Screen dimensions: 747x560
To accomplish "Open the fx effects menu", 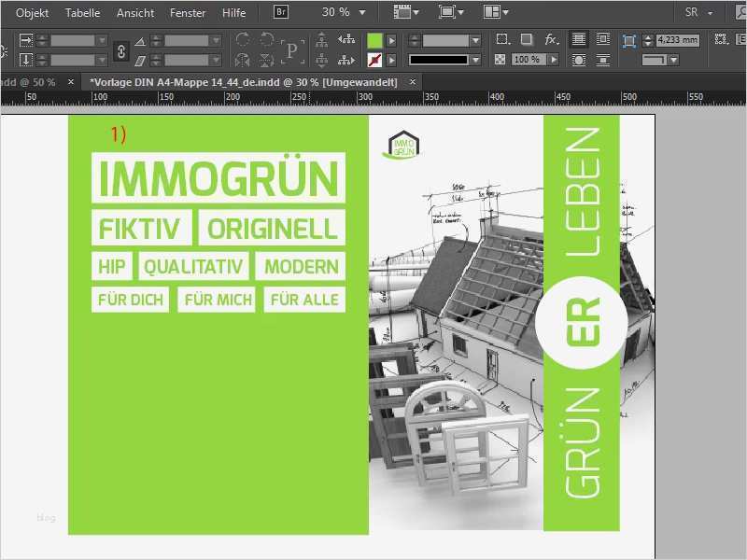I will pyautogui.click(x=552, y=39).
